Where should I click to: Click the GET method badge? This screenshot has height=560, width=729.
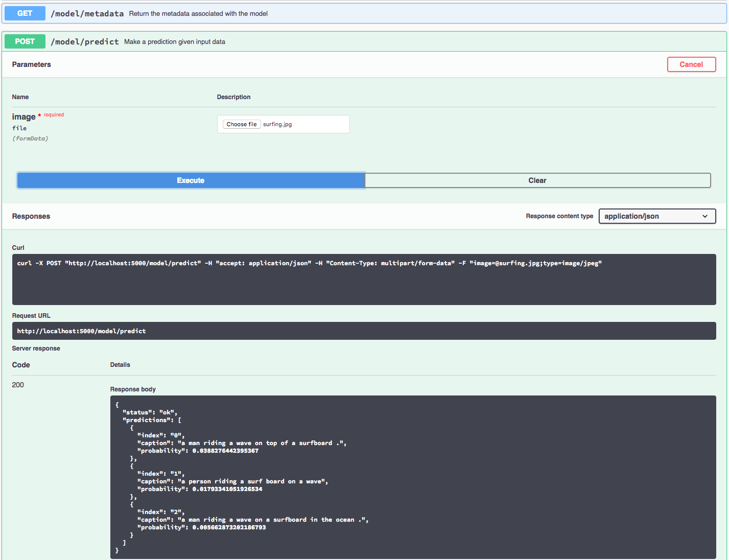click(x=25, y=13)
